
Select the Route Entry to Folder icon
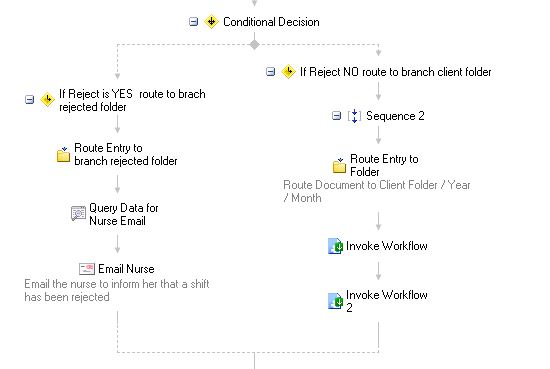(339, 165)
